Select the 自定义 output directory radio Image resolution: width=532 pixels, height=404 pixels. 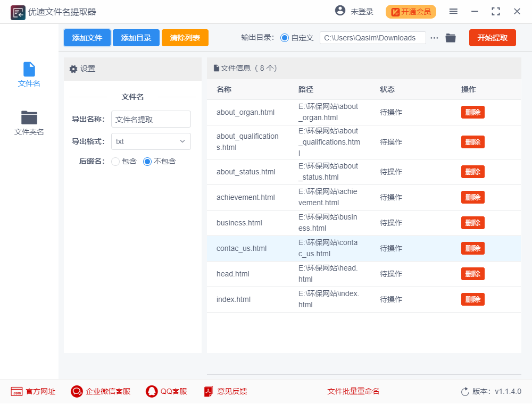click(285, 38)
